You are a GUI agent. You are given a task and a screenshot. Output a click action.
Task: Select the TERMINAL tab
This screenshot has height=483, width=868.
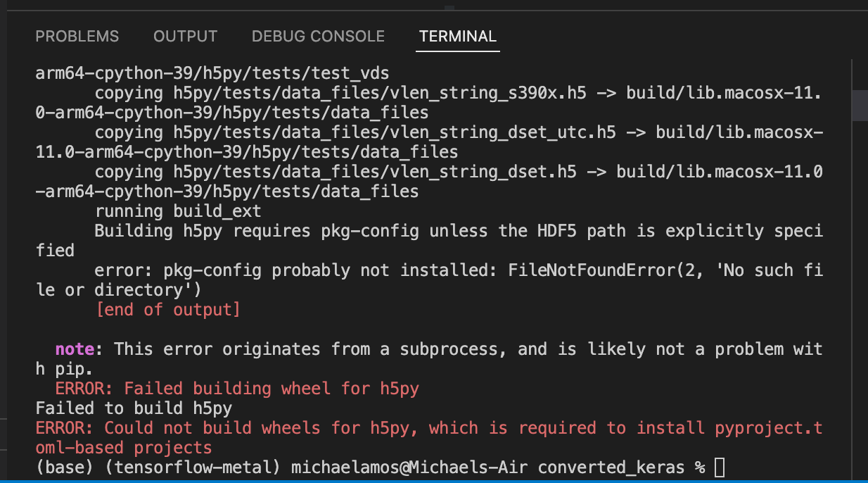[458, 37]
